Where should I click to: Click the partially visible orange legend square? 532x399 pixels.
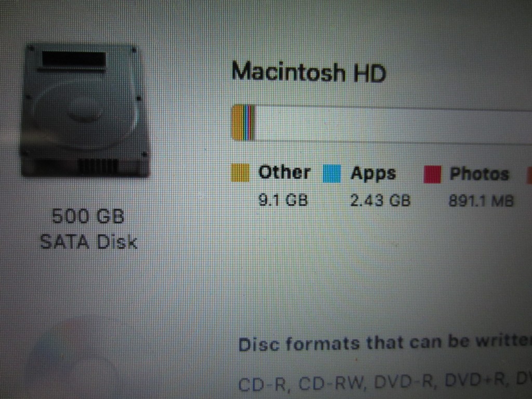tap(529, 176)
